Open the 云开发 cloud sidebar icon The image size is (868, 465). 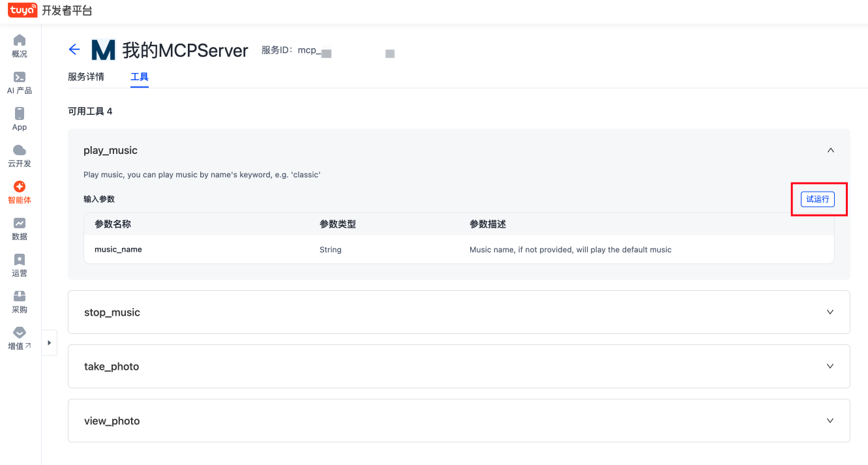click(x=20, y=155)
